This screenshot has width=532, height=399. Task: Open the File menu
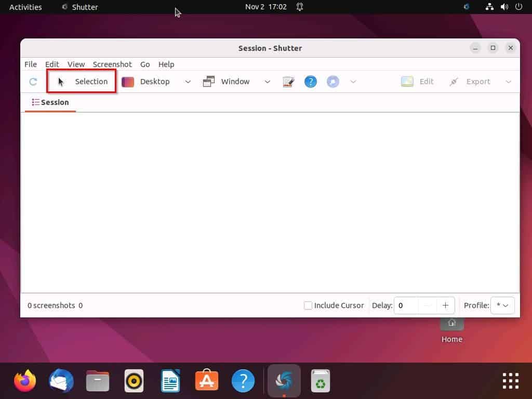(x=31, y=64)
